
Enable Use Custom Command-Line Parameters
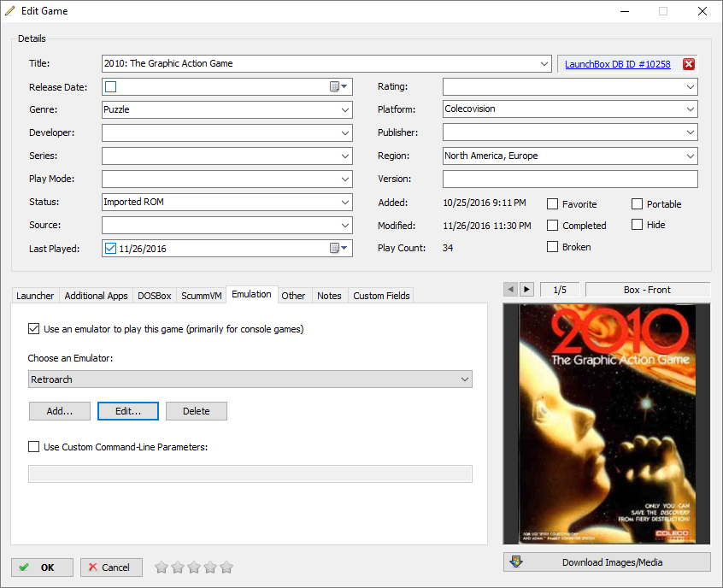(33, 446)
